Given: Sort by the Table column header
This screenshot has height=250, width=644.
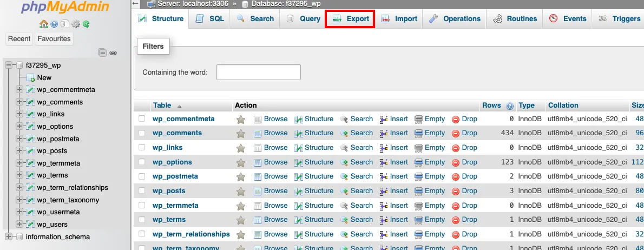Looking at the screenshot, I should coord(162,105).
